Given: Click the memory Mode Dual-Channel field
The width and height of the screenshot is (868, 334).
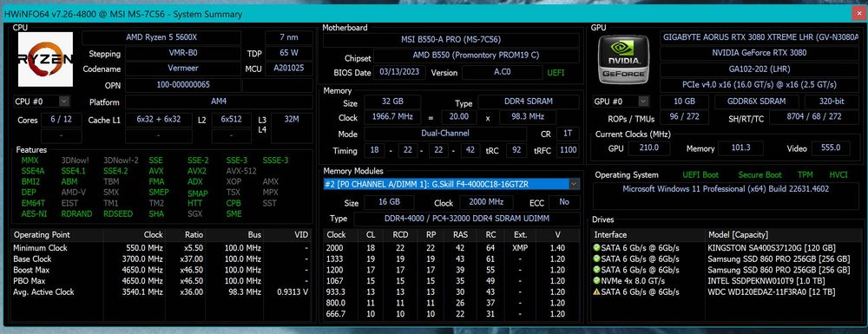Looking at the screenshot, I should tap(445, 134).
